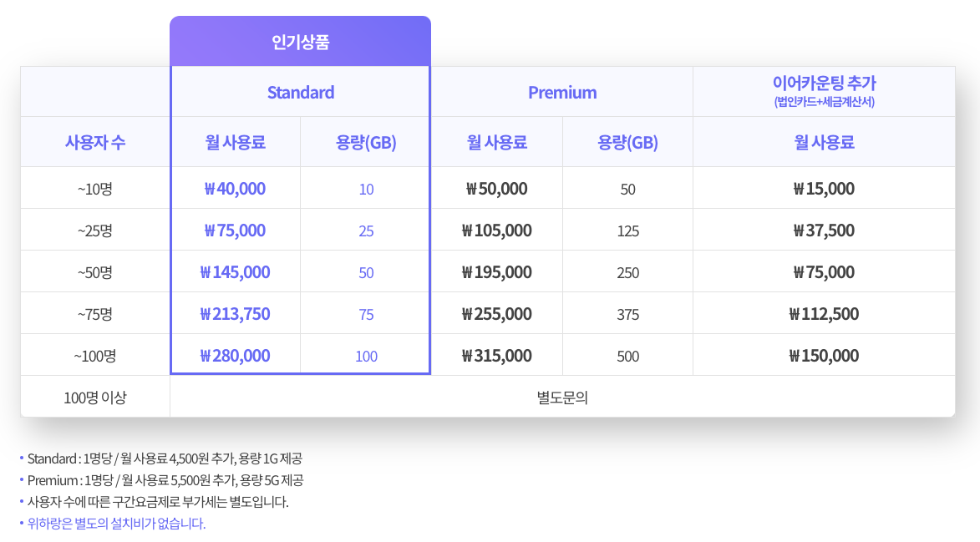Click Standard ₩213,750 price cell
Viewport: 980px width, 542px height.
[235, 314]
